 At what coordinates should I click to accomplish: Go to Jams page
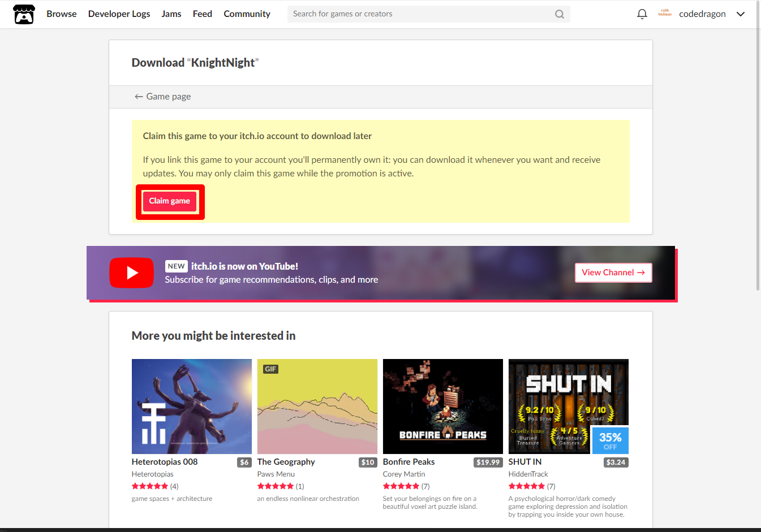click(171, 14)
